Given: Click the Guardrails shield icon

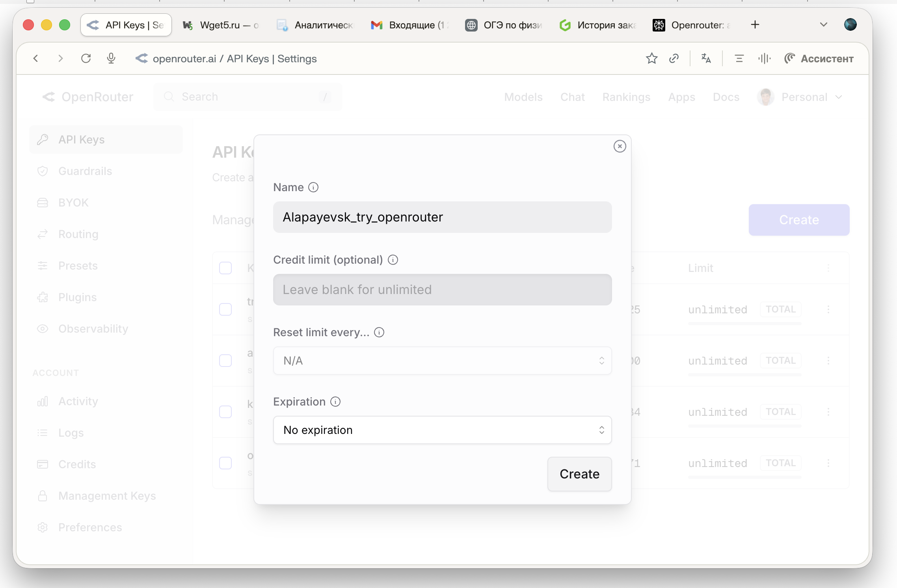Looking at the screenshot, I should pyautogui.click(x=43, y=171).
